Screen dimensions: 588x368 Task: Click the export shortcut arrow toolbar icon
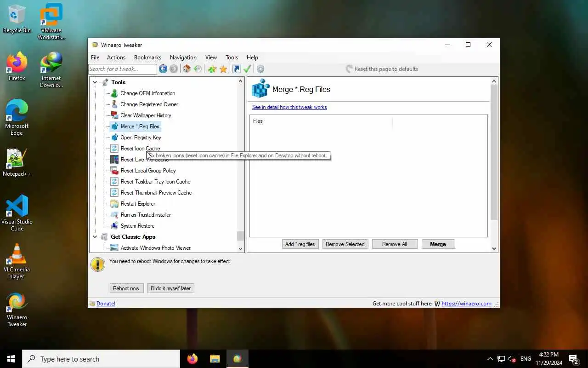tap(236, 69)
